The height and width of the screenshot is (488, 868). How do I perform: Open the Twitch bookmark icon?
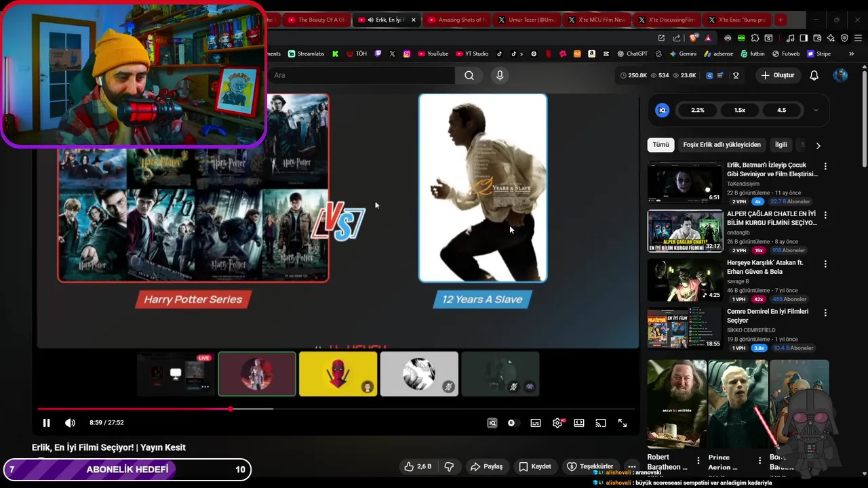(378, 54)
